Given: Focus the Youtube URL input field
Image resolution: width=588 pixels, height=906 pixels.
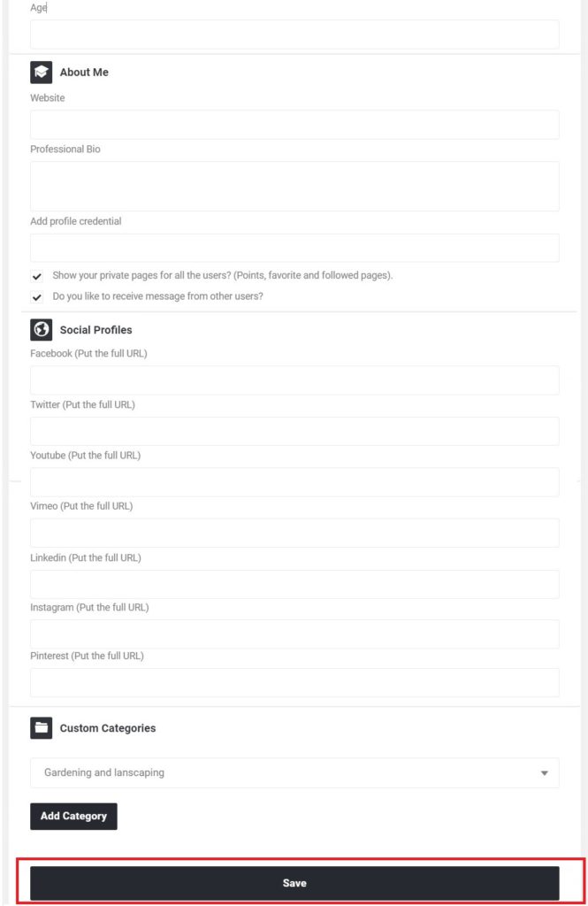Looking at the screenshot, I should 294,482.
